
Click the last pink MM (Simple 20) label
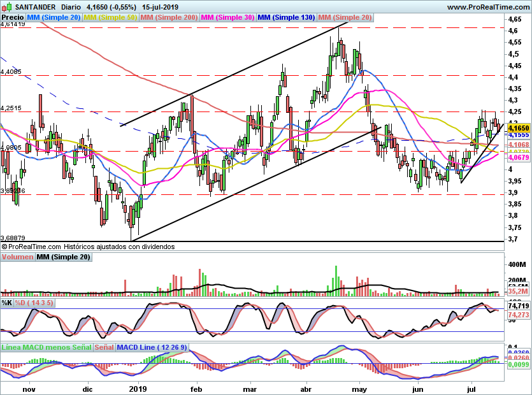point(345,17)
